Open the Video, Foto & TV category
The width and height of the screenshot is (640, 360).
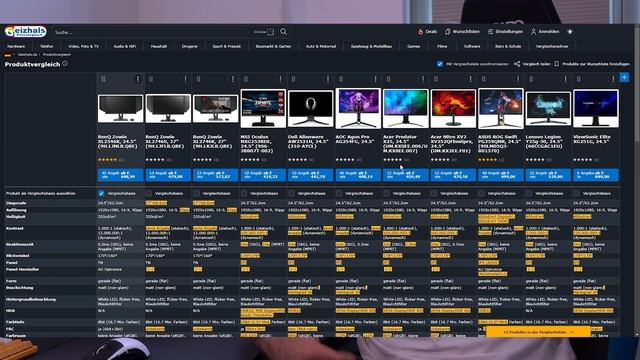click(x=83, y=47)
